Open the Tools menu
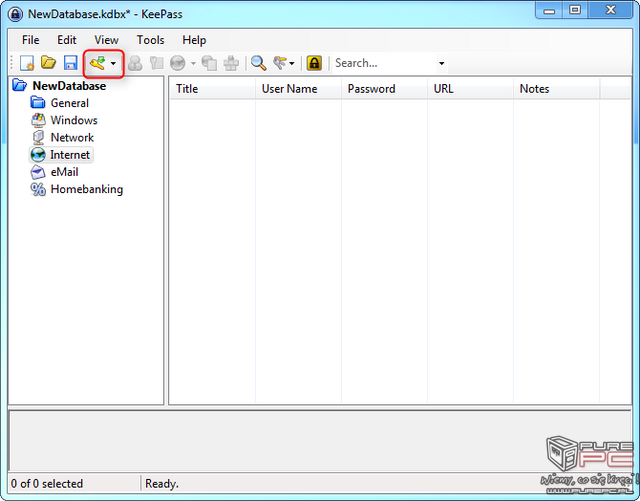This screenshot has width=640, height=501. click(x=150, y=40)
